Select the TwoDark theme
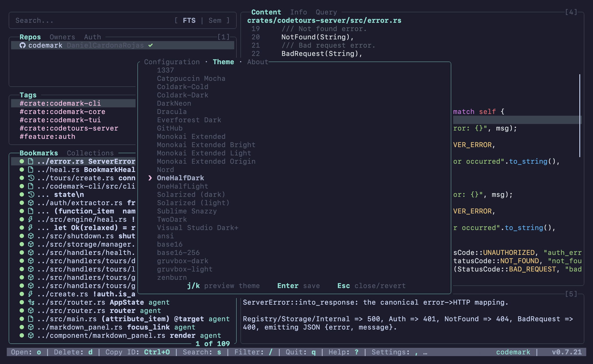Viewport: 593px width, 364px height. 172,219
